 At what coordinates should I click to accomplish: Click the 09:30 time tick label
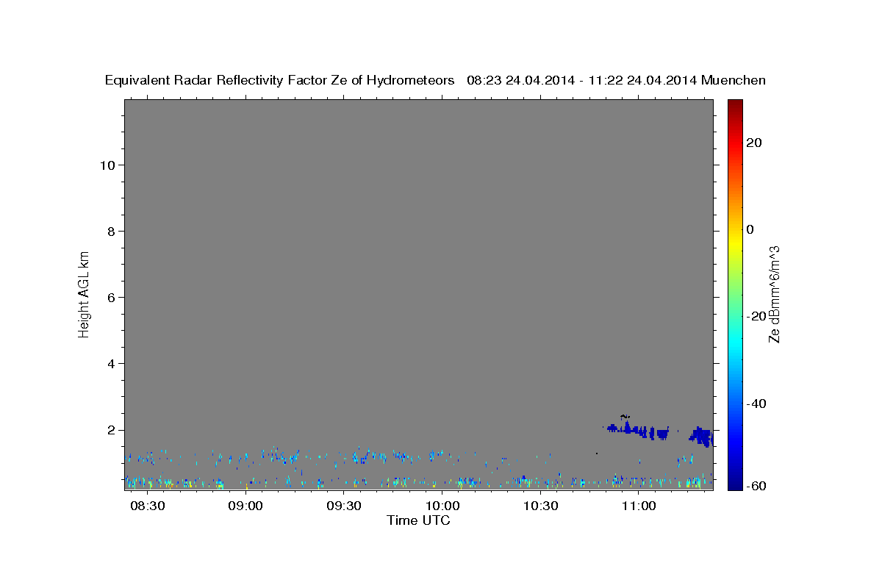(344, 506)
